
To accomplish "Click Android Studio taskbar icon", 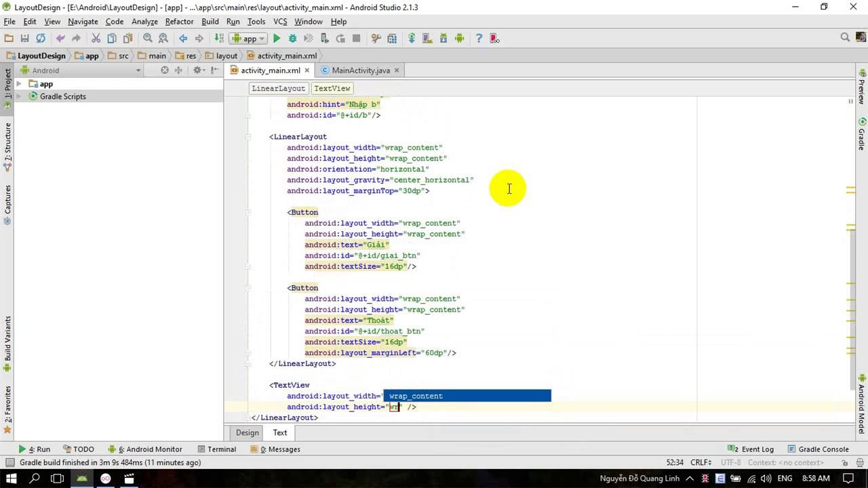I will [x=82, y=478].
